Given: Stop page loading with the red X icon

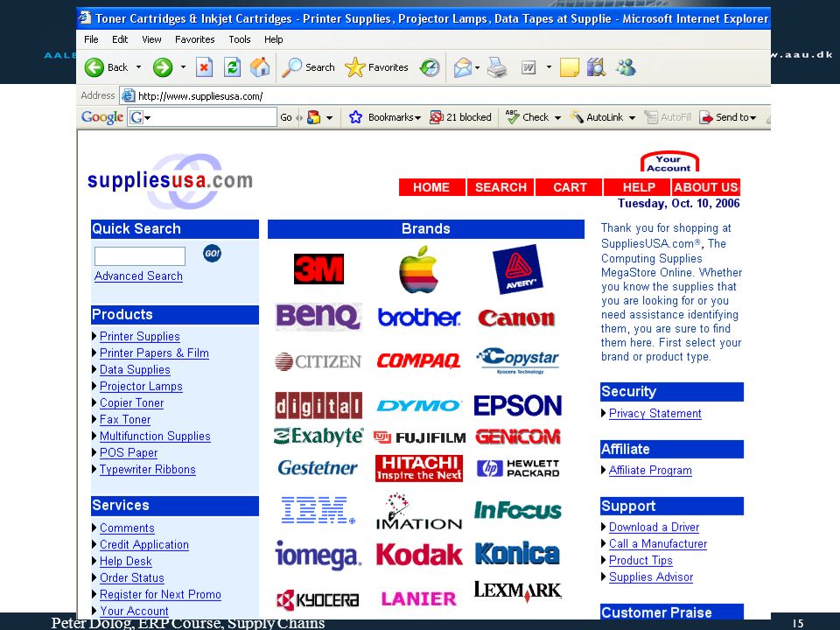Looking at the screenshot, I should tap(204, 67).
